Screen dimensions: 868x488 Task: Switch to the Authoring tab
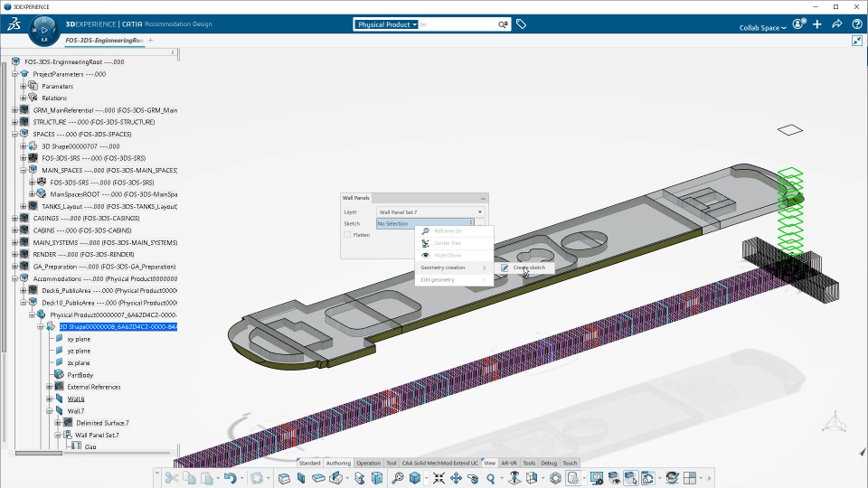click(x=338, y=463)
